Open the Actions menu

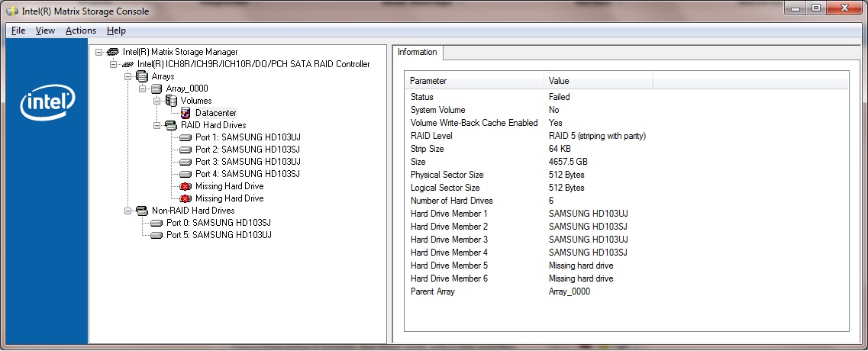tap(81, 31)
